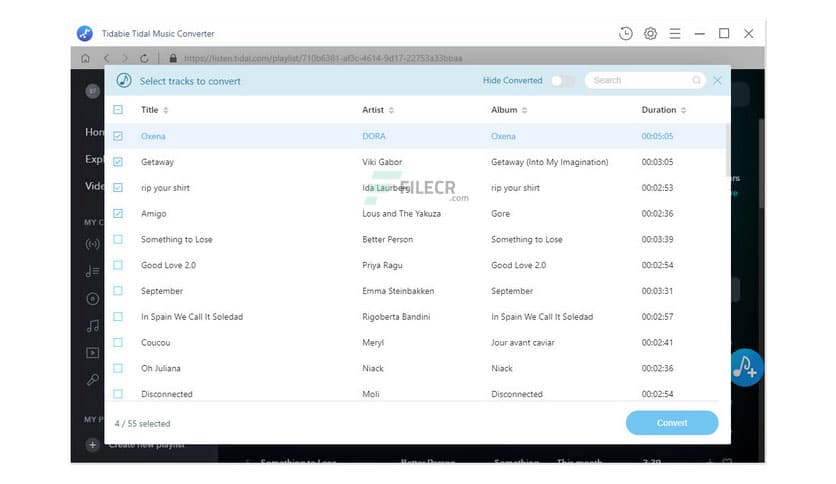Screen dimensions: 836x484
Task: Click the Tidal profile avatar in the sidebar
Action: tap(92, 91)
